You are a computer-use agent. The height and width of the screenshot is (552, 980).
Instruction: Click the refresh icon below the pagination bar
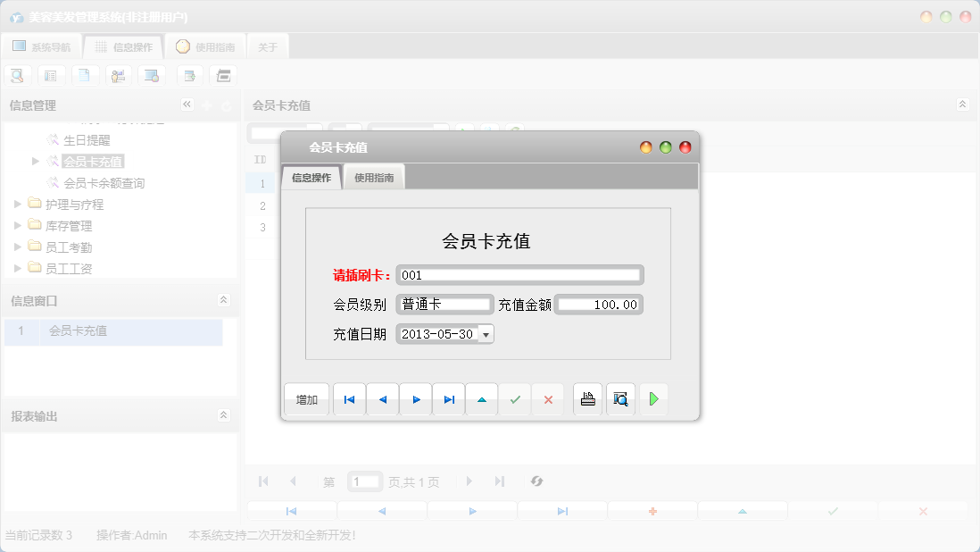(x=536, y=481)
